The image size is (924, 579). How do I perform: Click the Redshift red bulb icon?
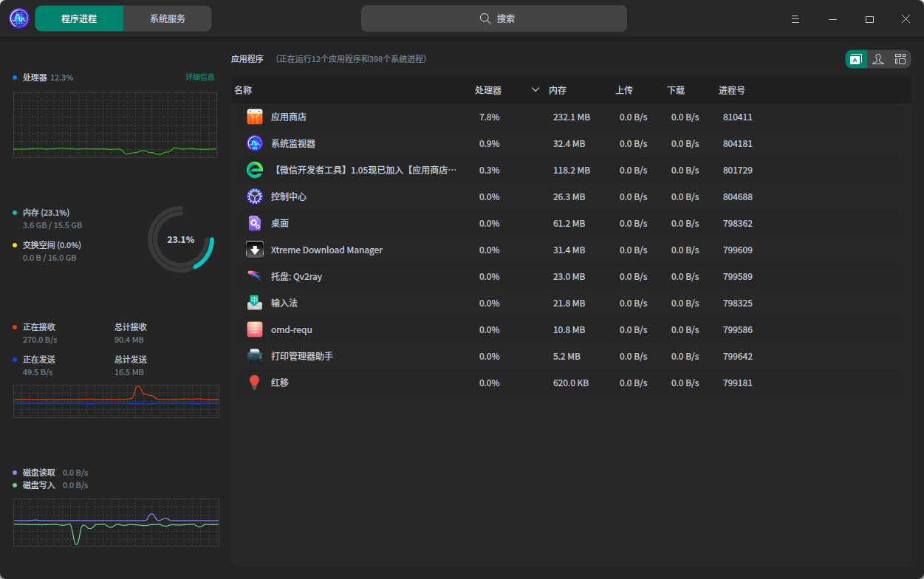255,383
